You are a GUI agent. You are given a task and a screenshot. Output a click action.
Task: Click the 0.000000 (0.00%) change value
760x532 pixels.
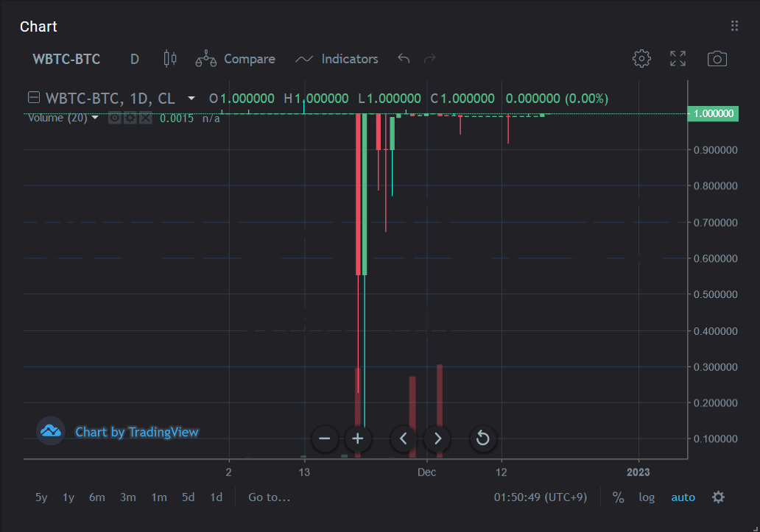[x=557, y=99]
